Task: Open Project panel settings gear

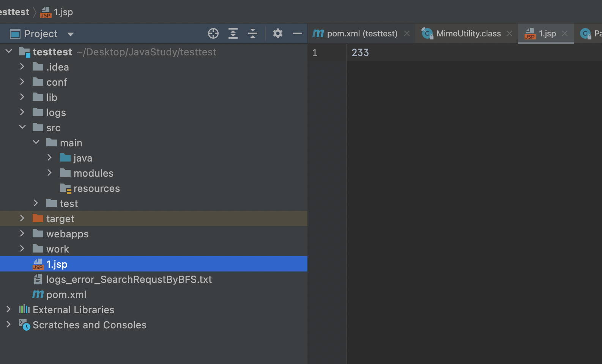Action: (278, 33)
